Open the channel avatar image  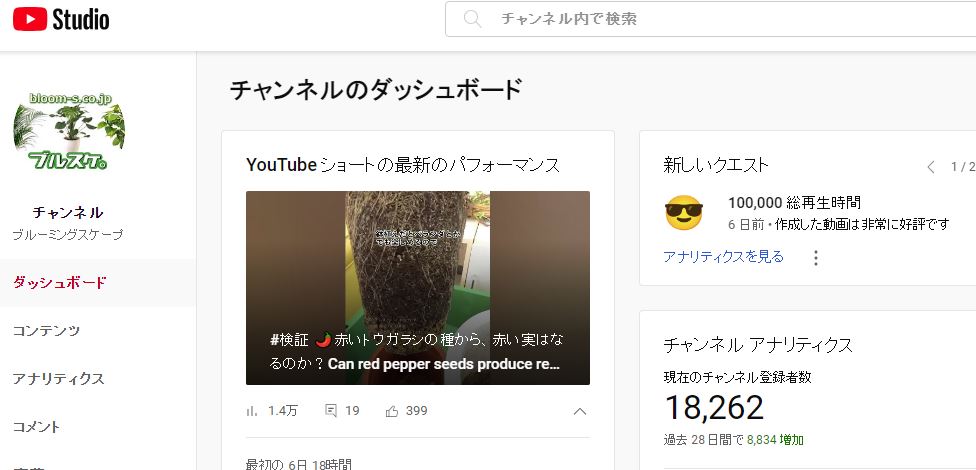[68, 131]
